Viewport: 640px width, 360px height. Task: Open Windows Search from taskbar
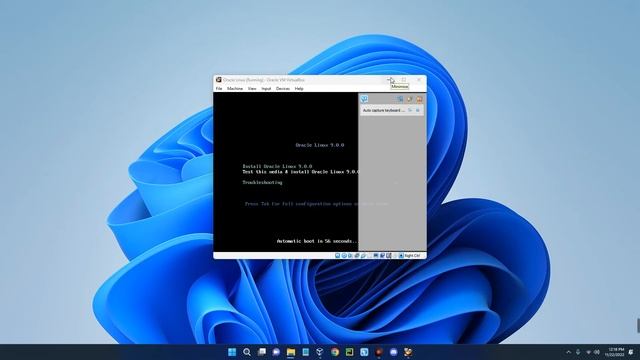pyautogui.click(x=247, y=352)
